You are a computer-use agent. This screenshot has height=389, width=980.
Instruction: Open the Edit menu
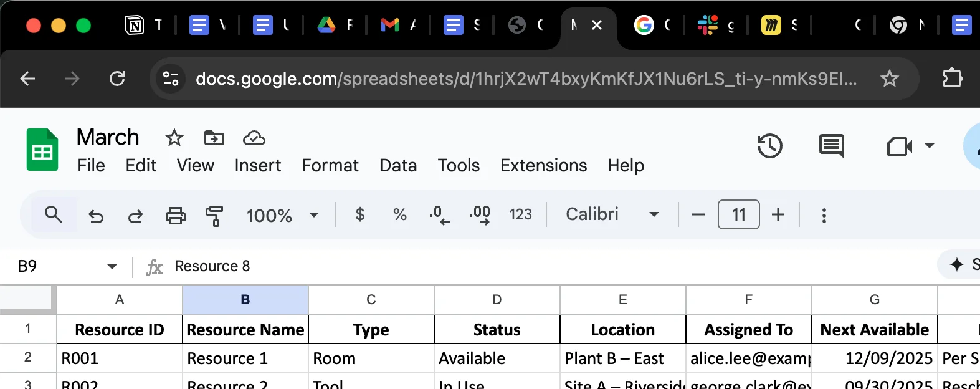(x=141, y=166)
